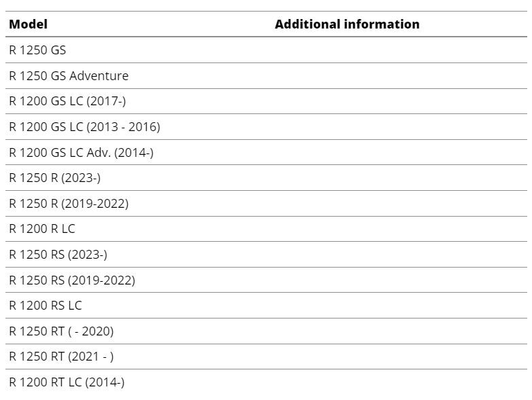Screen dimensions: 532x400
Task: Select the R 1250 GS Adventure row
Action: [266, 75]
